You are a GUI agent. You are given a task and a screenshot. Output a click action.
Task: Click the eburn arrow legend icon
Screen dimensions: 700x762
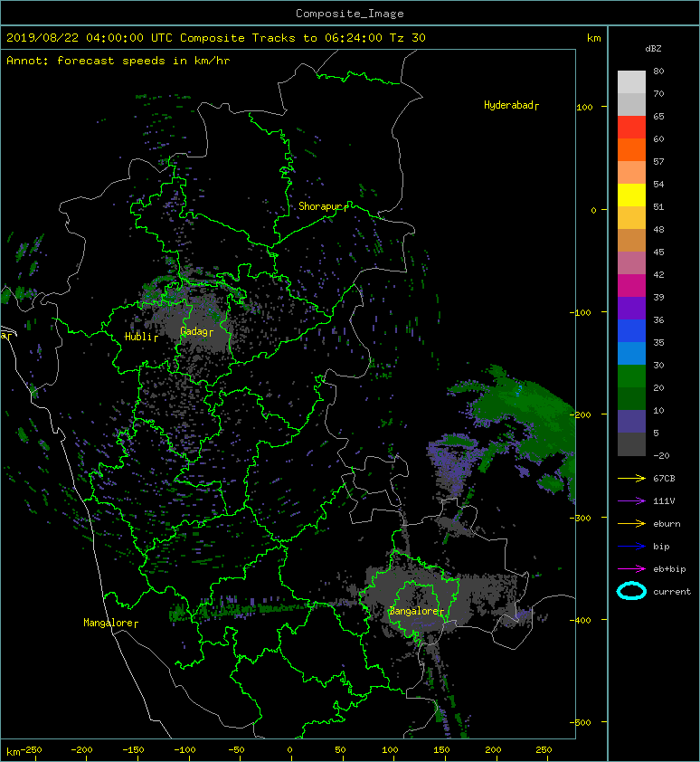(x=631, y=524)
